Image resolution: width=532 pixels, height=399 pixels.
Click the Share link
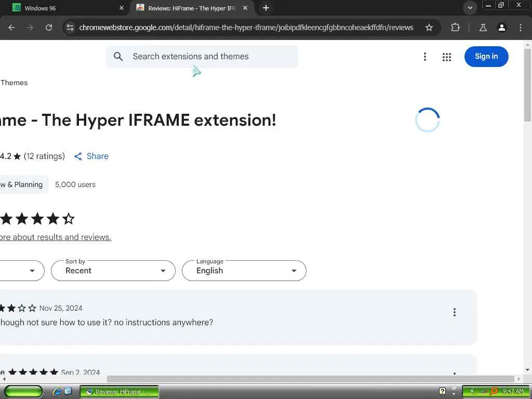[91, 156]
